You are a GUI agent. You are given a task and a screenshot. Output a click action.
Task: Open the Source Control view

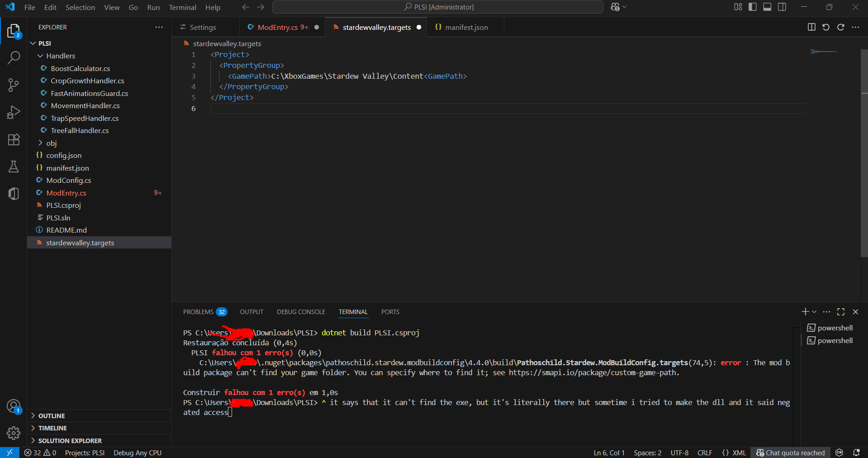(x=14, y=85)
